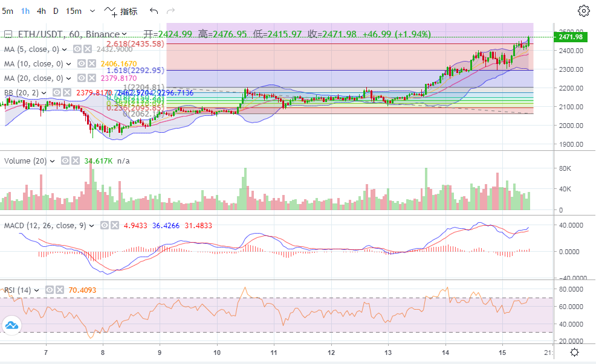This screenshot has height=364, width=596.
Task: Open the Indicators (指标) menu
Action: coord(120,11)
